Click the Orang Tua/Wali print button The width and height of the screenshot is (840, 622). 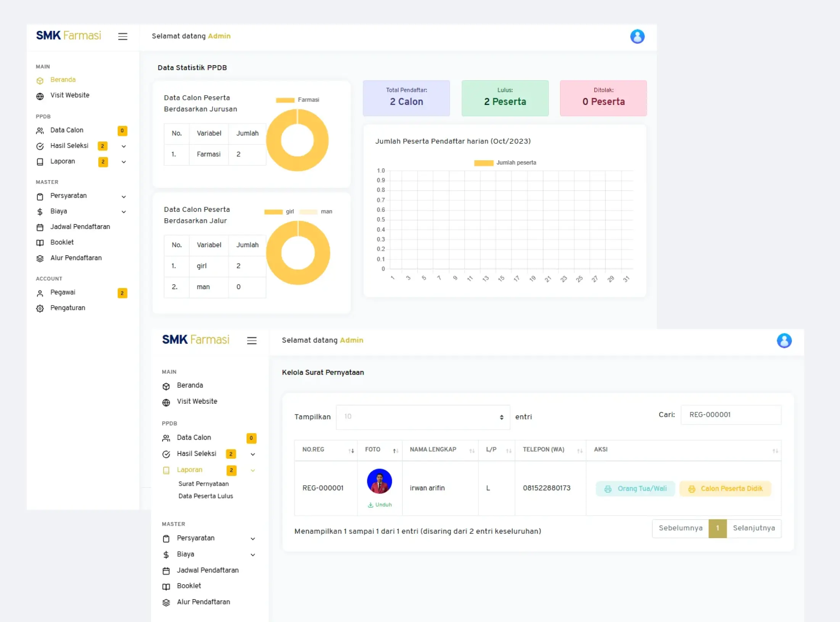[635, 489]
